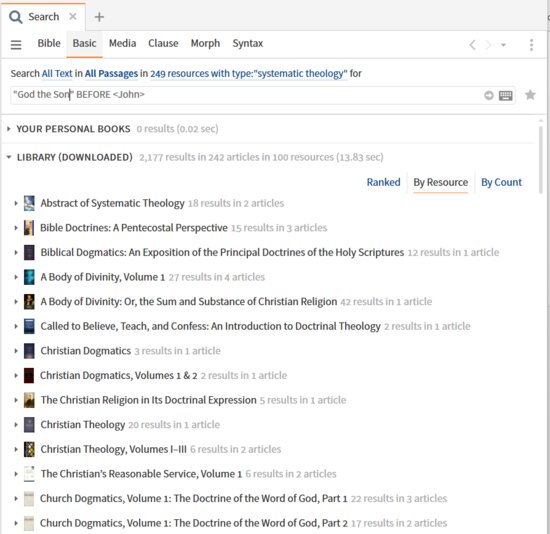
Task: Open Abstract of Systematic Theology title
Action: 112,203
